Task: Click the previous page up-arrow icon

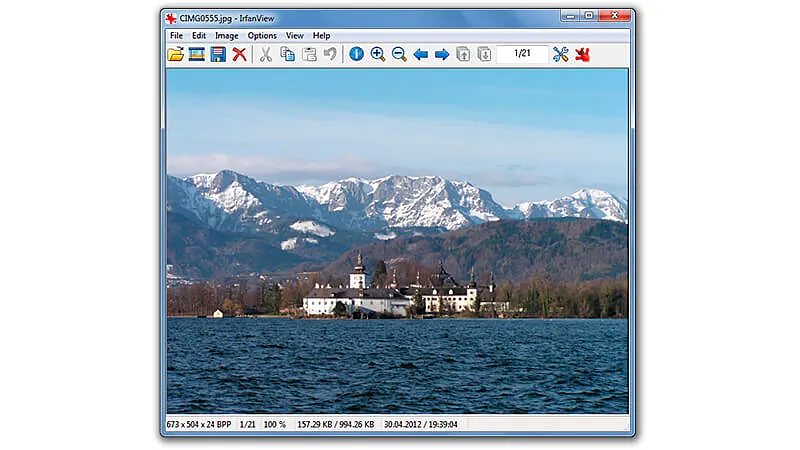Action: point(463,54)
